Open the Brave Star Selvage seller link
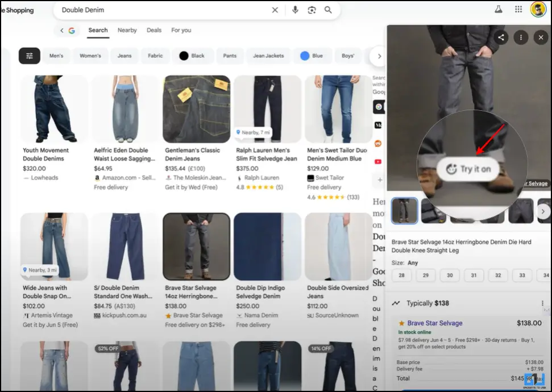Screen dimensions: 552x392 [x=435, y=323]
